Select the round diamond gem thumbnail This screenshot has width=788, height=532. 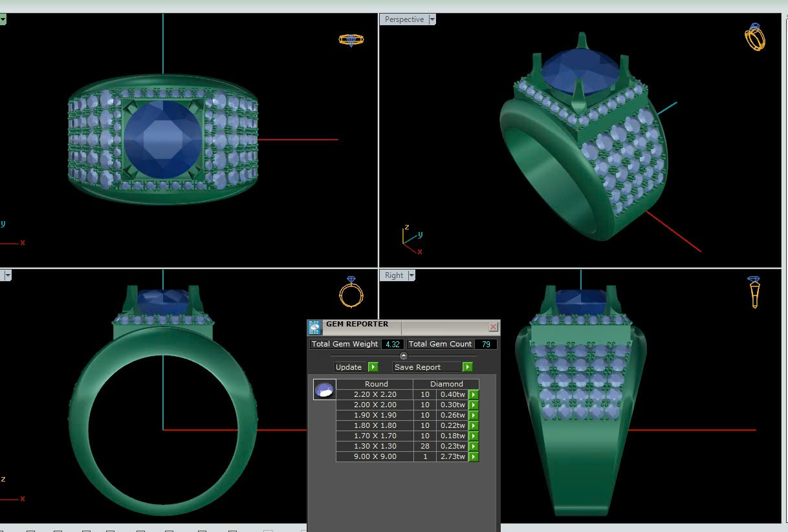point(325,389)
